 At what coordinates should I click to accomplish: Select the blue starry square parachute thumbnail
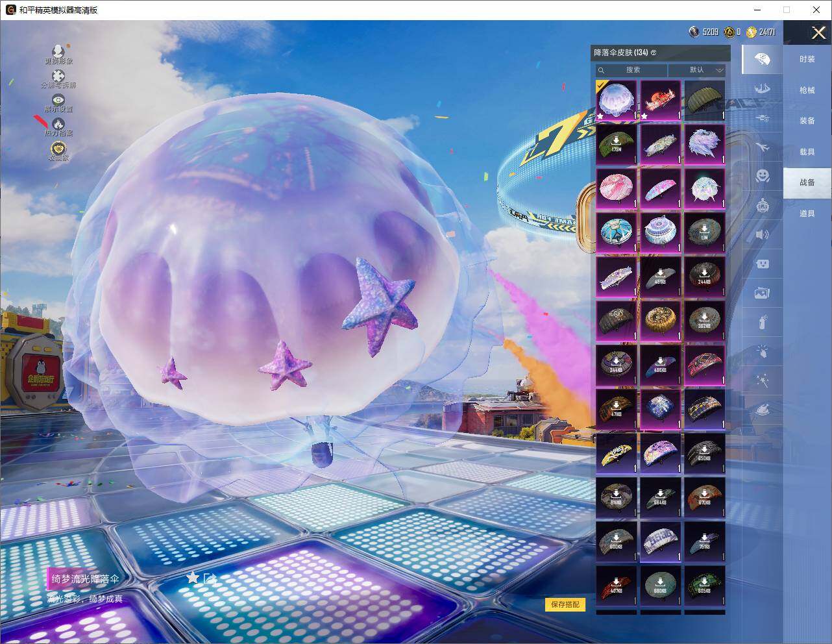click(661, 409)
